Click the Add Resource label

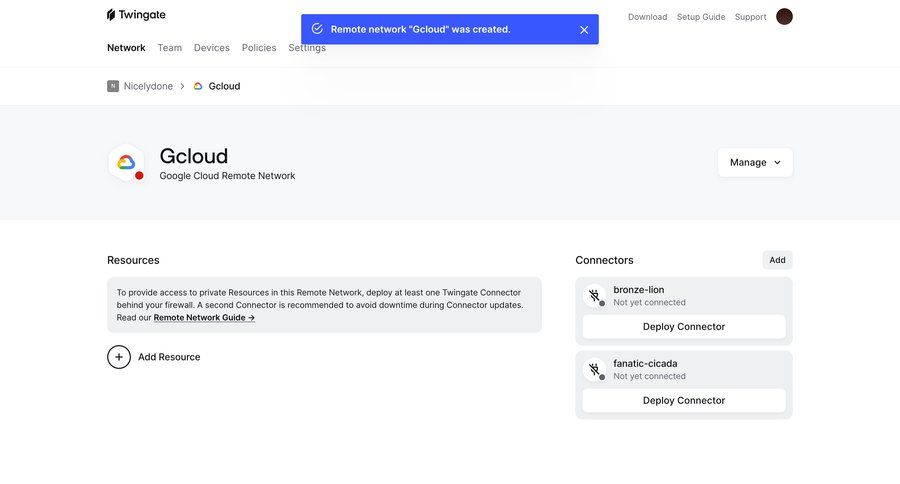point(169,357)
